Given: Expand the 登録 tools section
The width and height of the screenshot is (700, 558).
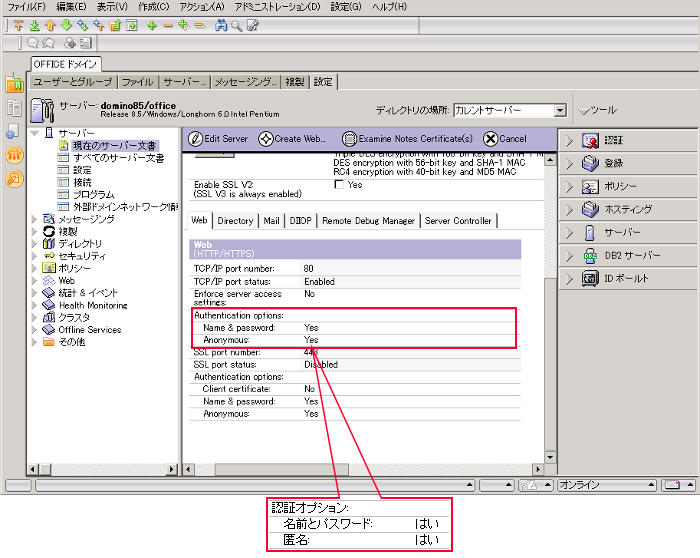Looking at the screenshot, I should tap(569, 164).
